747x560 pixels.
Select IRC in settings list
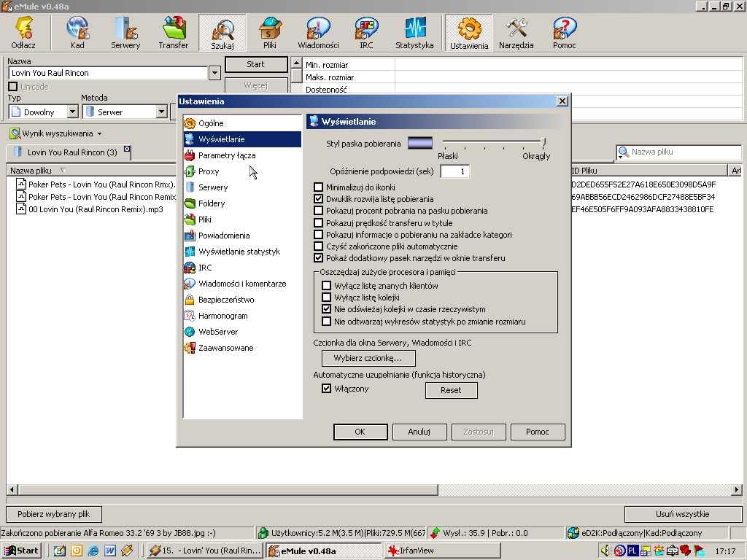(x=242, y=268)
